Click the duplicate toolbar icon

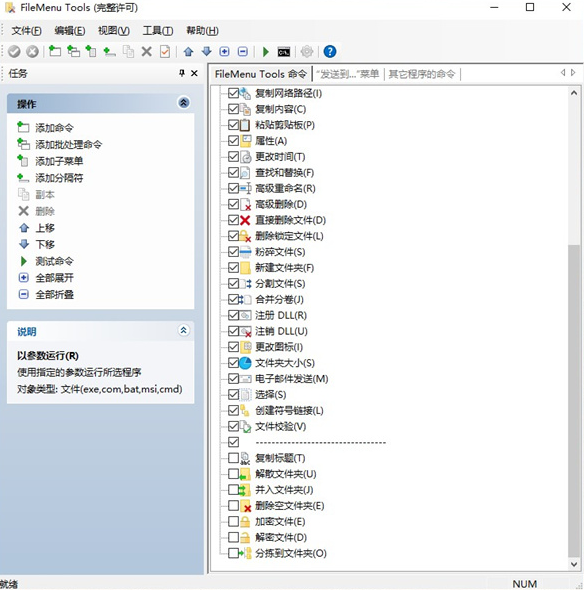128,51
